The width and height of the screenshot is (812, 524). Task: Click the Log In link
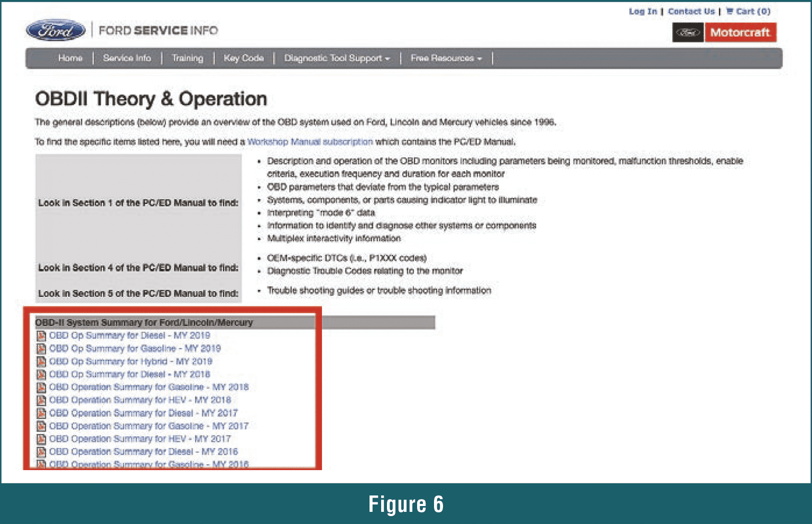(643, 11)
